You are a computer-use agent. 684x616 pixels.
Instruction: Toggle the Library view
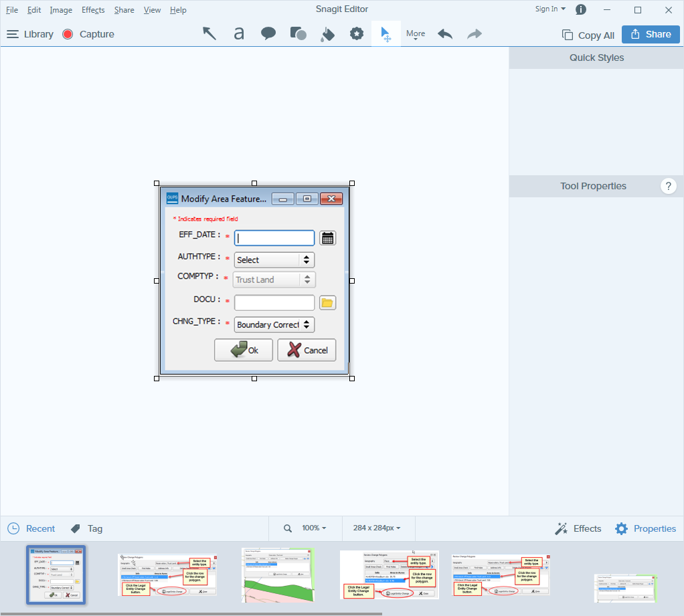[x=30, y=34]
